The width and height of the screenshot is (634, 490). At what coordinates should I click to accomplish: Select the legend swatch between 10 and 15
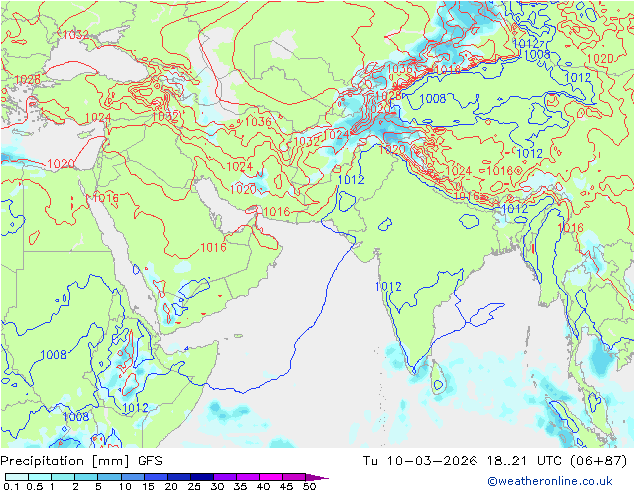[x=133, y=477]
